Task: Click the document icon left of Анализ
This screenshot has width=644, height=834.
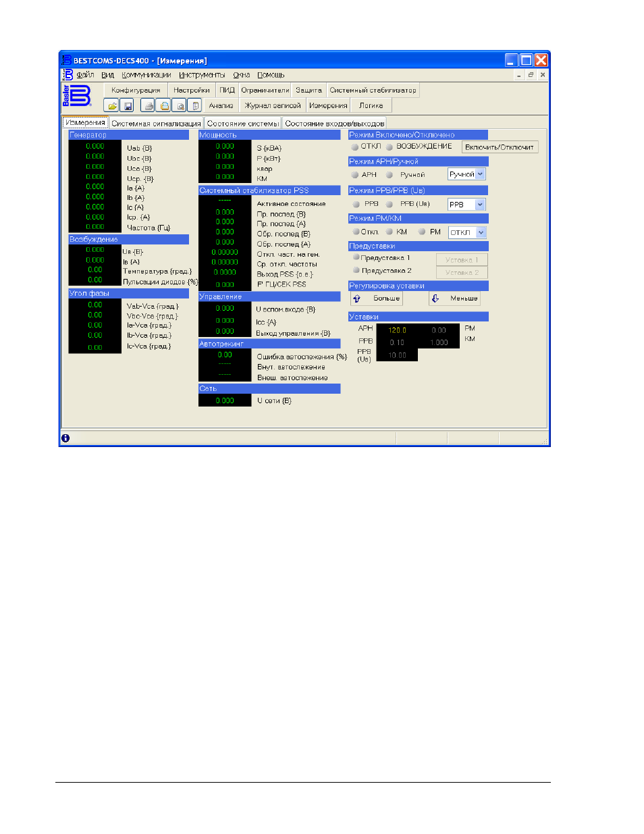Action: pyautogui.click(x=195, y=106)
